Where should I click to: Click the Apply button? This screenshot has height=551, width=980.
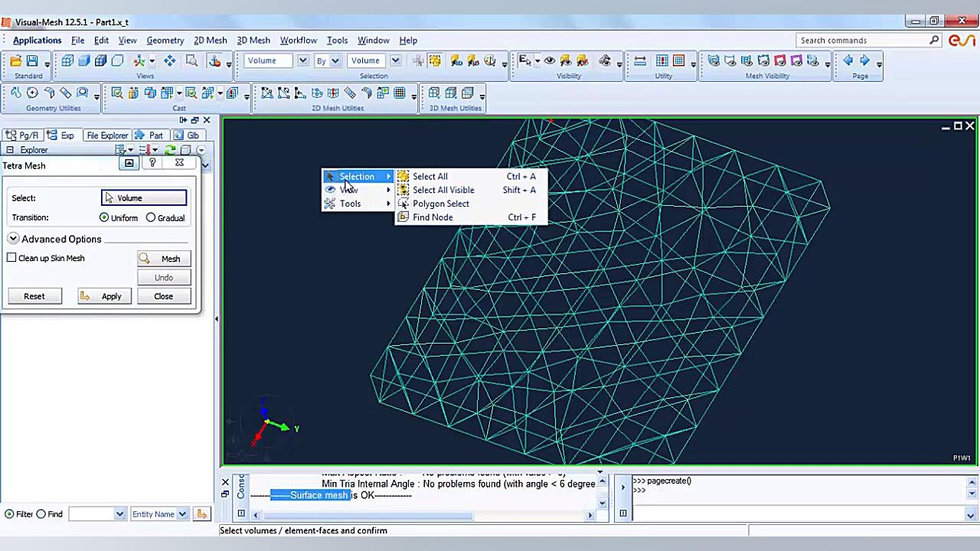click(x=103, y=296)
